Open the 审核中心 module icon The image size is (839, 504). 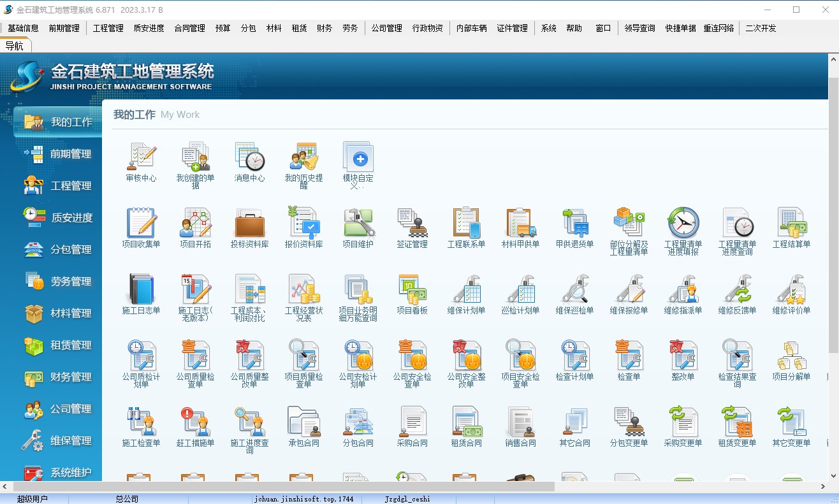pos(141,157)
